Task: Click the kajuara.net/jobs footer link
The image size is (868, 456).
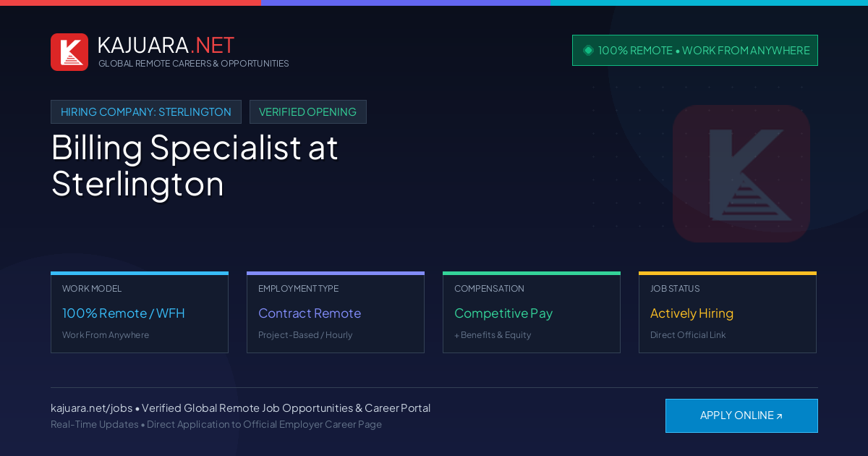Action: [x=91, y=408]
